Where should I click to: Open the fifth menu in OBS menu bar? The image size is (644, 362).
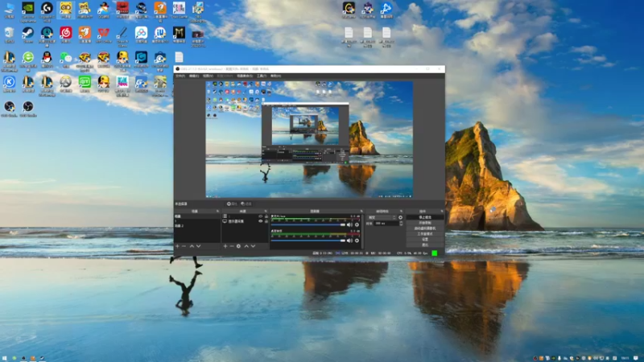tap(245, 76)
